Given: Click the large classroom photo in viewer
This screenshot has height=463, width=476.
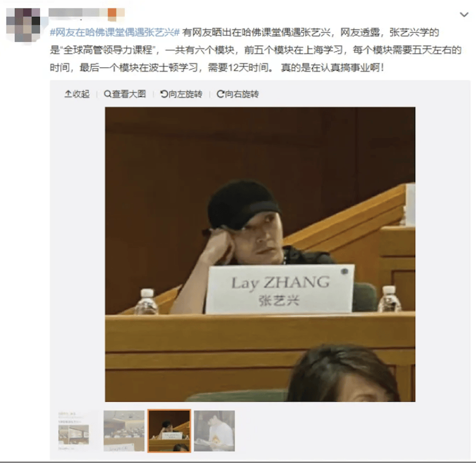Looking at the screenshot, I should [260, 254].
